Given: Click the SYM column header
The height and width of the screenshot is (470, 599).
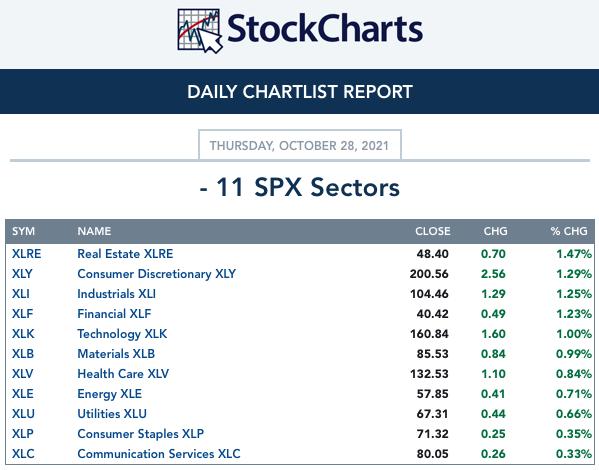Looking at the screenshot, I should (x=23, y=231).
